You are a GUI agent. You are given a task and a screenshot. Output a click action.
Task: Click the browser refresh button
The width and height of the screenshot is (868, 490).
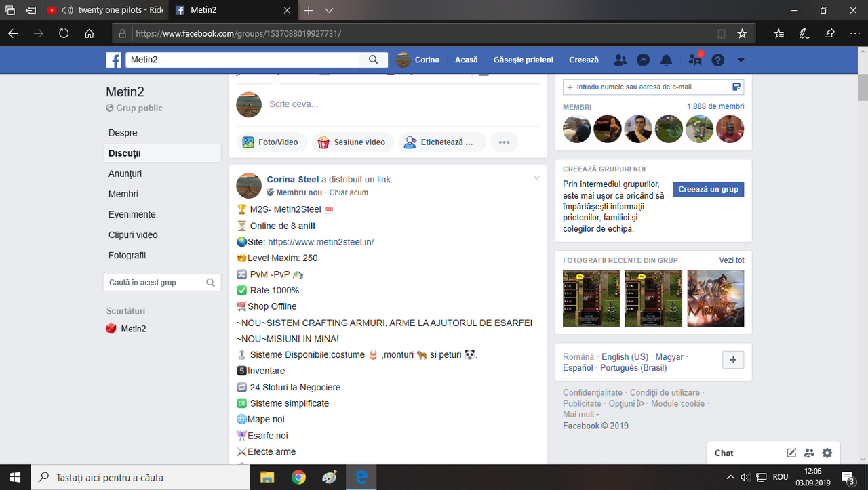[x=64, y=33]
